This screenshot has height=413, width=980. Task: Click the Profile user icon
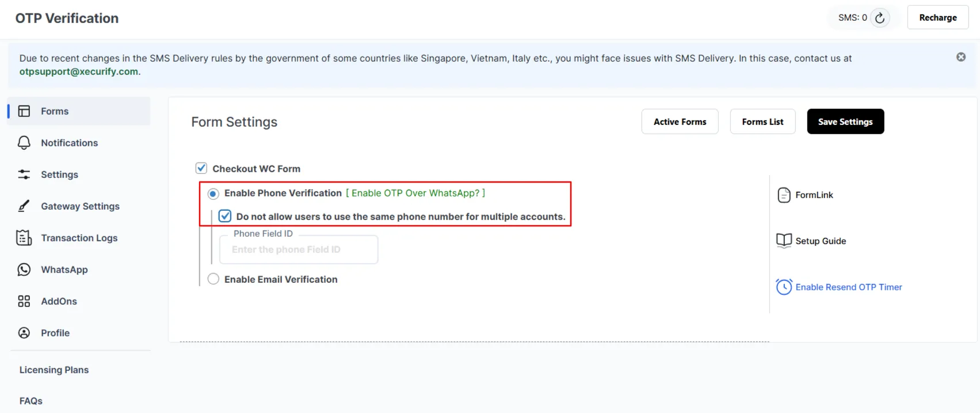(24, 333)
